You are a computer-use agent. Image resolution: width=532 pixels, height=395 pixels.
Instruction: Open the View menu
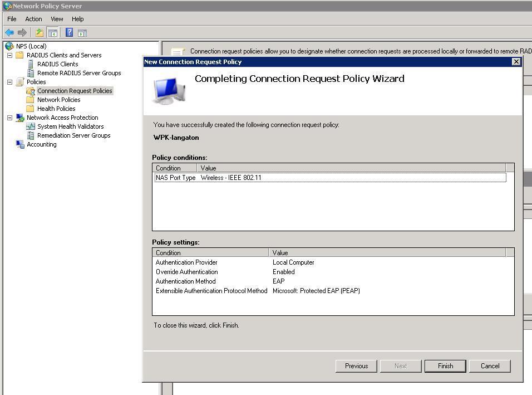(x=57, y=19)
